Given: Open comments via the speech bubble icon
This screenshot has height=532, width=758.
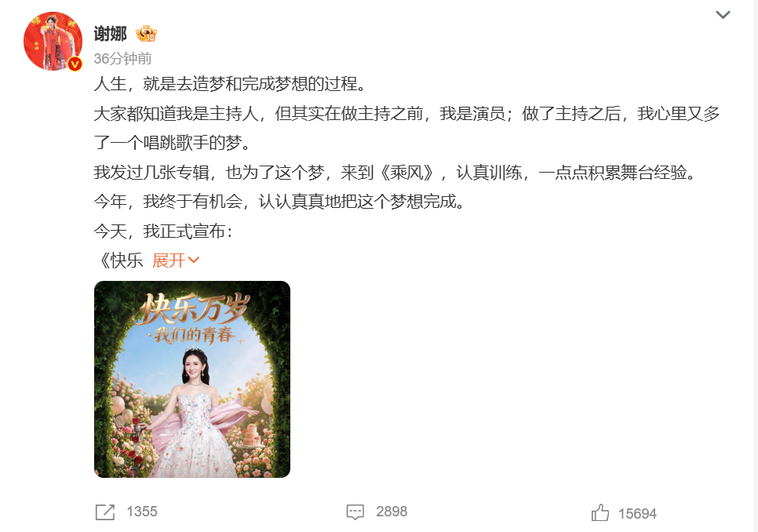Looking at the screenshot, I should pyautogui.click(x=355, y=512).
